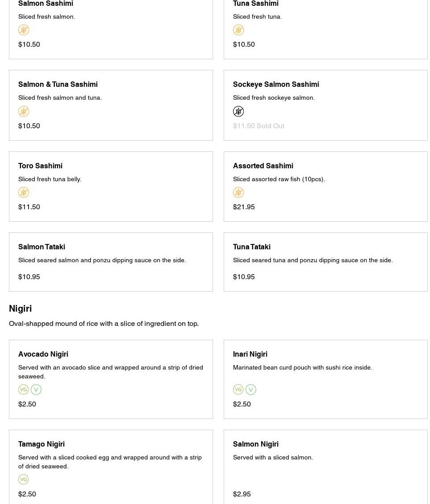Click V vegan icon under Inari Nigiri

[x=251, y=390]
